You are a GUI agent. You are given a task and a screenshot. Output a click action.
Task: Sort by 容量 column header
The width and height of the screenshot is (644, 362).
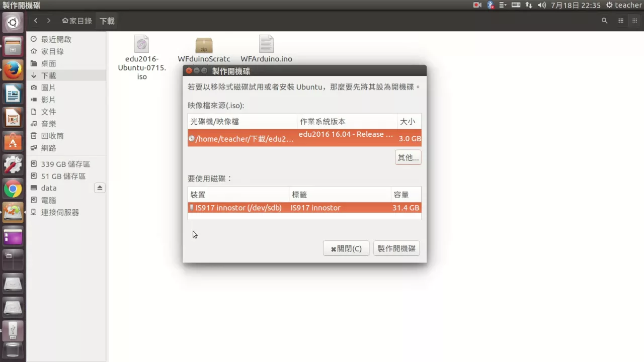406,195
